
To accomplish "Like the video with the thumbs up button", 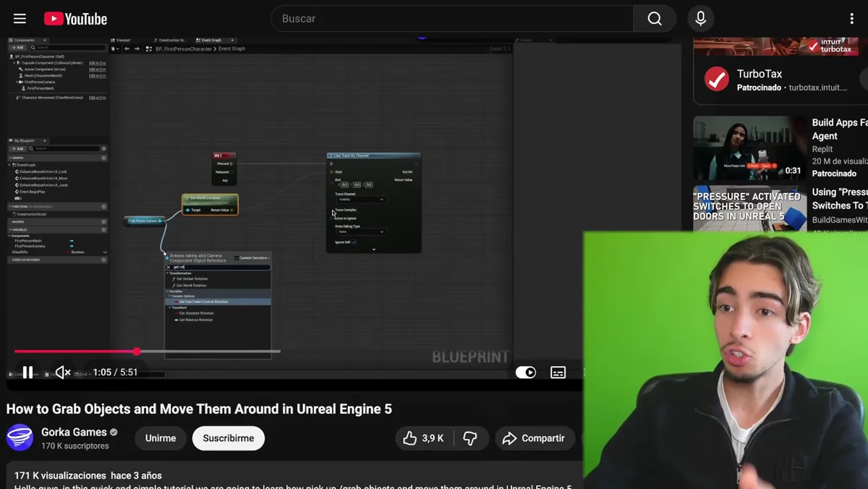I will pyautogui.click(x=423, y=438).
